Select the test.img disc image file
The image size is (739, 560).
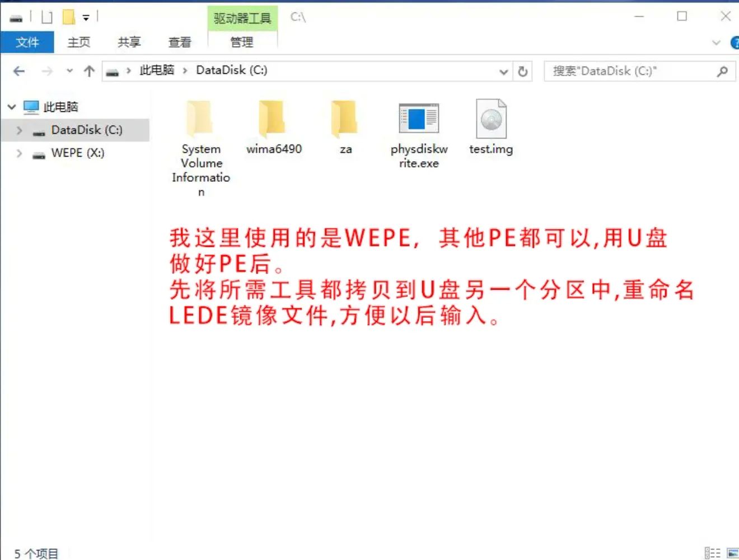(x=490, y=119)
